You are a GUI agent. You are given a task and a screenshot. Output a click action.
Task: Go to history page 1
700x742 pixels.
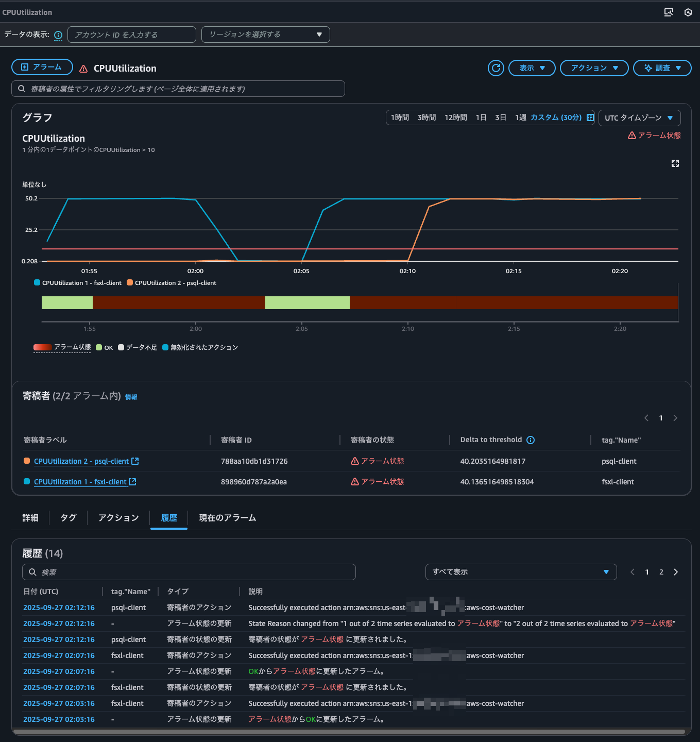[647, 572]
